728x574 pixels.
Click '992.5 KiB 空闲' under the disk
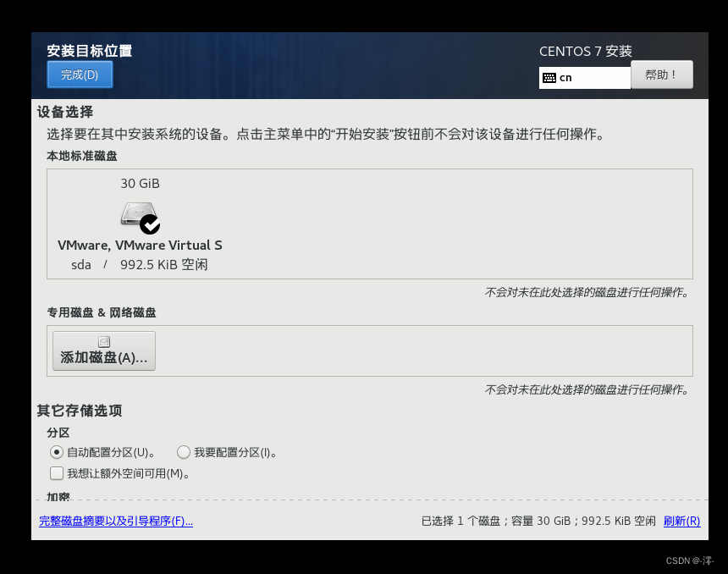pos(164,265)
